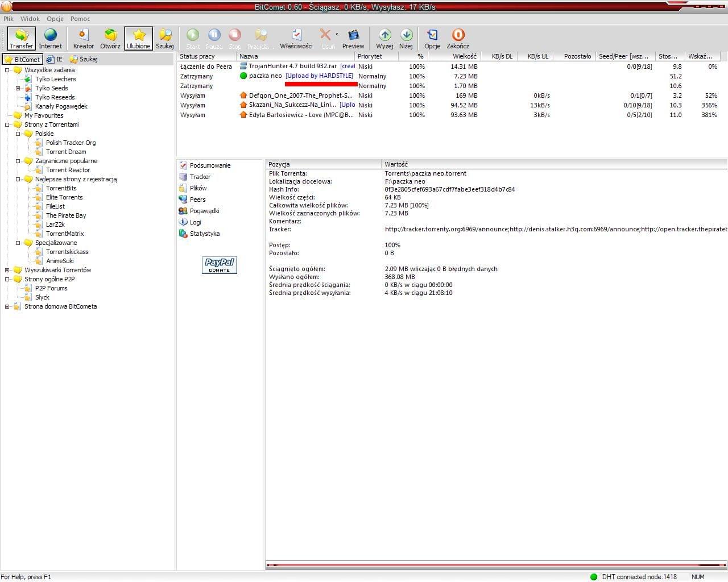Collapse the Specjalizowane folder node
Screen dimensions: 728x582
(18, 243)
